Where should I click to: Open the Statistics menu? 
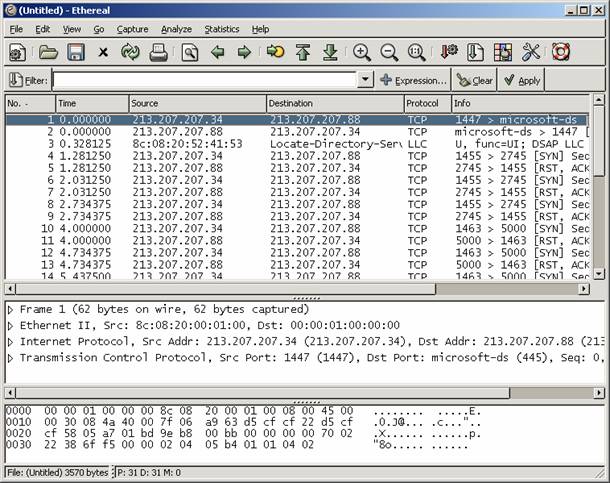pyautogui.click(x=222, y=29)
